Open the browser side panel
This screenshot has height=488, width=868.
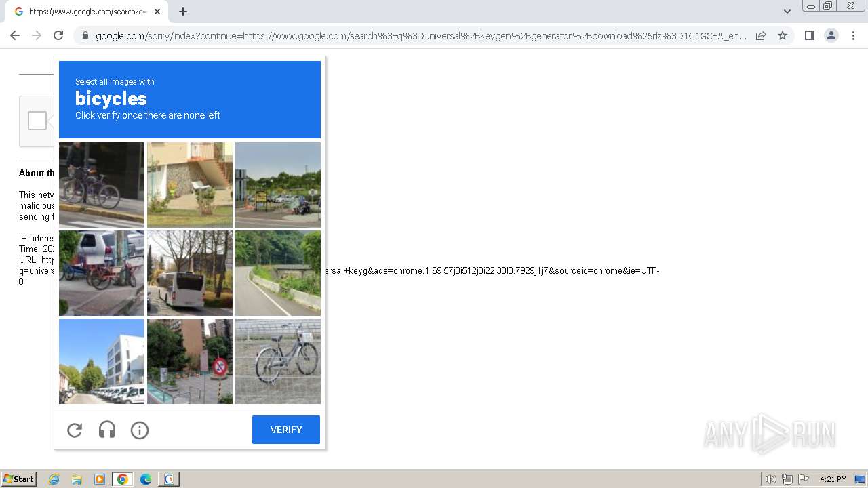tap(809, 35)
